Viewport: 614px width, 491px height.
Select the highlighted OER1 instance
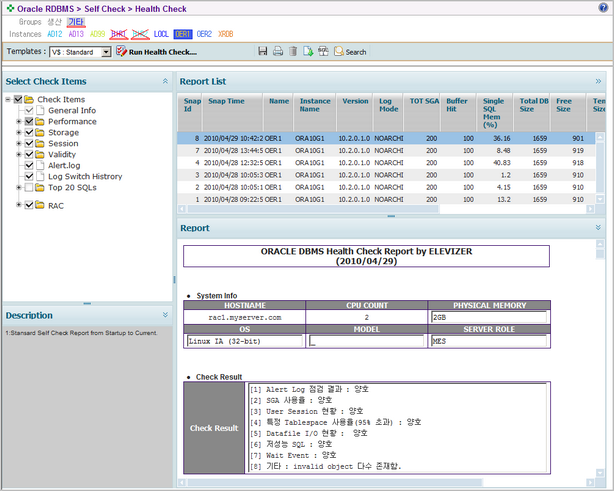tap(182, 34)
